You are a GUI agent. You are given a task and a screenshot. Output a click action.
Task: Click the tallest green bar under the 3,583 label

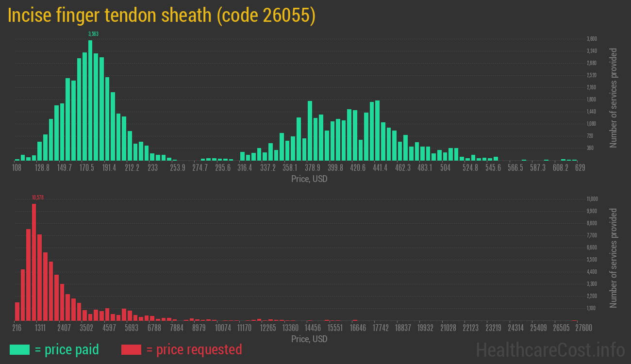(x=90, y=100)
